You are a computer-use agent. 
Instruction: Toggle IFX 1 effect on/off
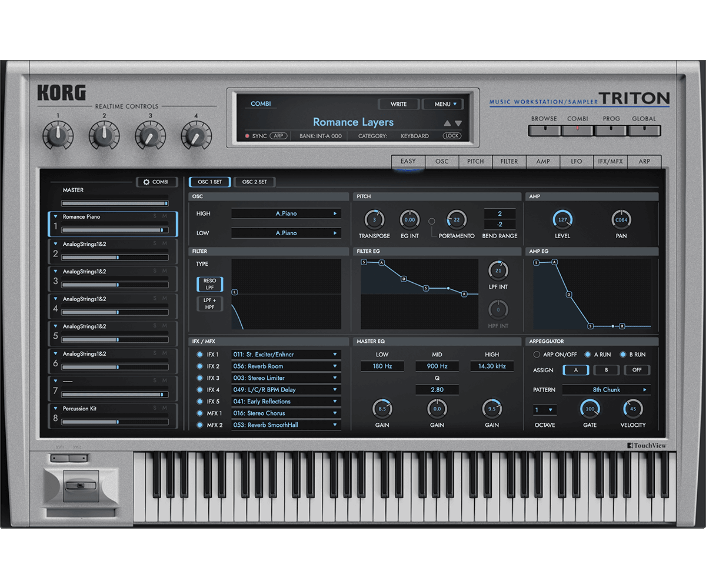(199, 355)
